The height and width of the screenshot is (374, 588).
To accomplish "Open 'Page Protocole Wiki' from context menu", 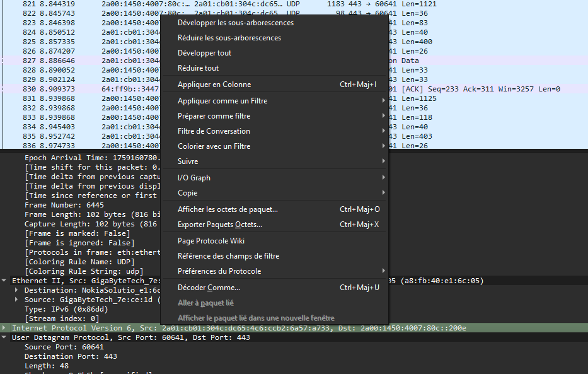I will 210,241.
